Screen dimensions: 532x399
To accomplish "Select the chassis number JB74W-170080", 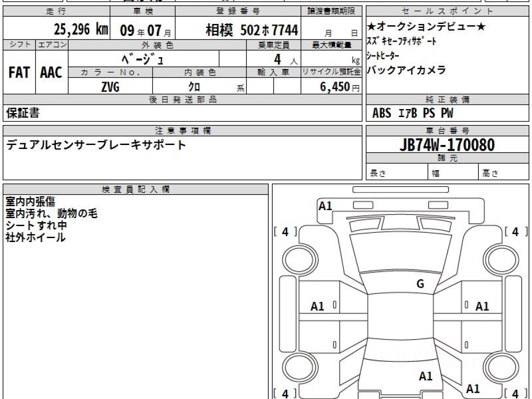I will coord(447,145).
